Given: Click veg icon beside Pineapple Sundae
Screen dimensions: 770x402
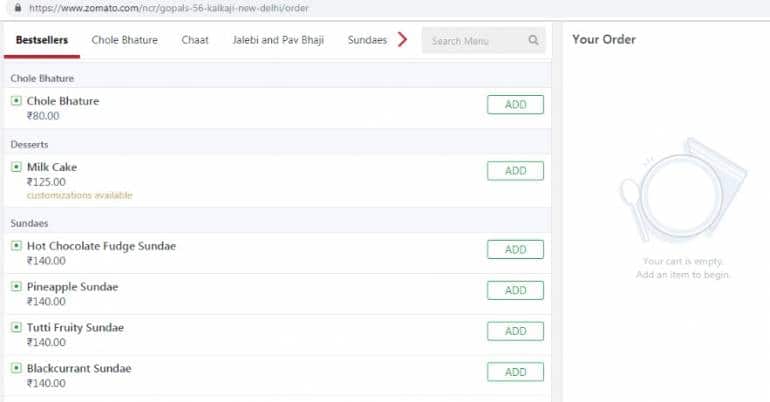Looking at the screenshot, I should (x=16, y=287).
